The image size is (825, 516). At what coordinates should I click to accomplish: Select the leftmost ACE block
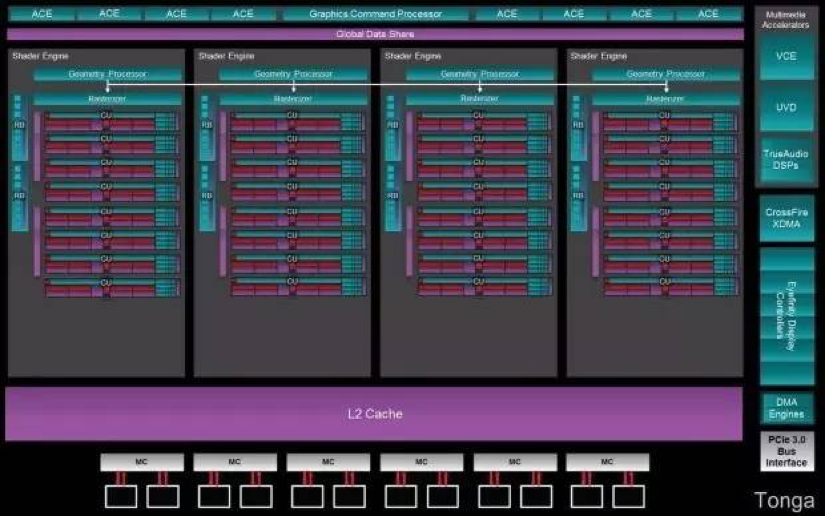pos(41,14)
